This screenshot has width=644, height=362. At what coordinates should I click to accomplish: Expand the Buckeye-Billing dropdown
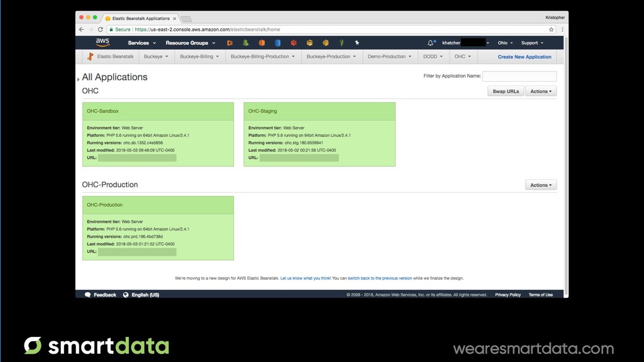(x=199, y=57)
